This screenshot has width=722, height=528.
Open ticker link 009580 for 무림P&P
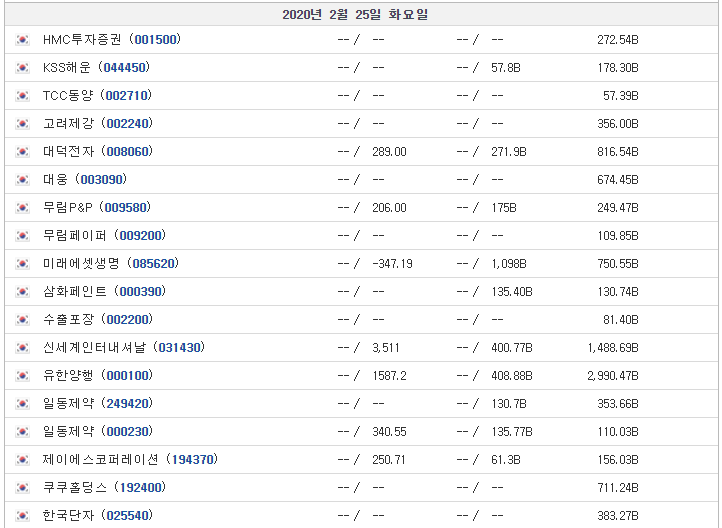(126, 208)
